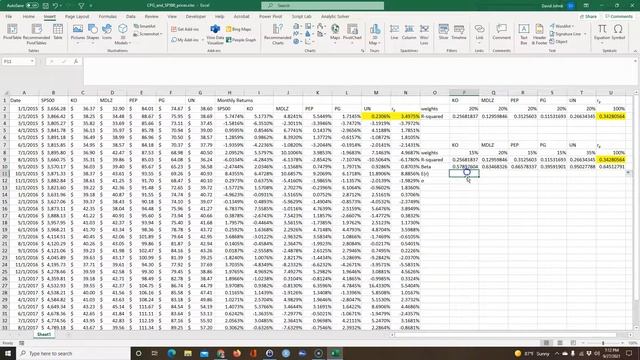
Task: Save the workbook from Quick Access
Action: (46, 6)
